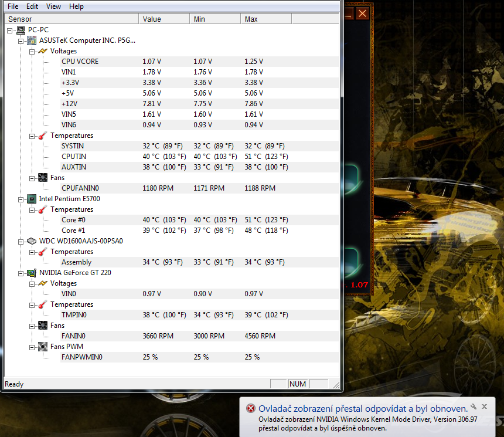The height and width of the screenshot is (437, 504).
Task: Collapse the Intel Pentium E5700 node
Action: click(21, 199)
